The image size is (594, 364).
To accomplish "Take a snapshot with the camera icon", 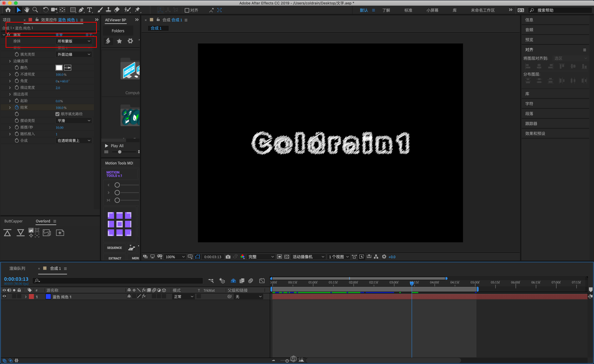I will click(228, 257).
